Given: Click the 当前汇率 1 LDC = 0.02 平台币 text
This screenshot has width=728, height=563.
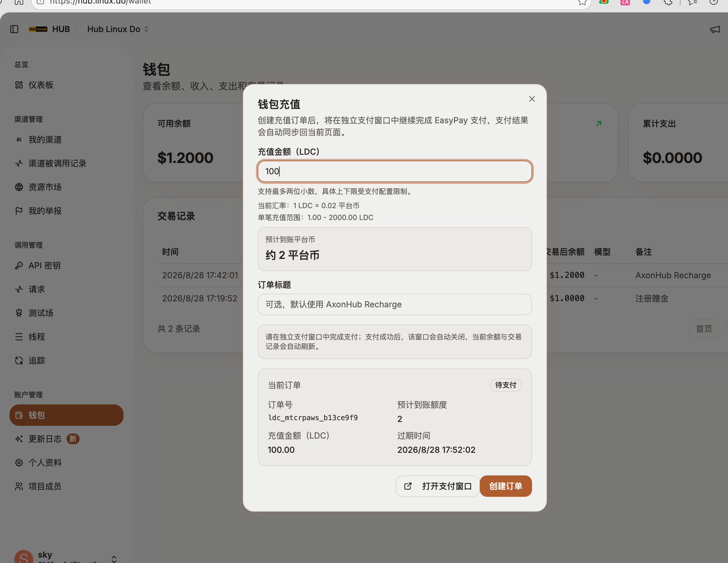Looking at the screenshot, I should [309, 206].
